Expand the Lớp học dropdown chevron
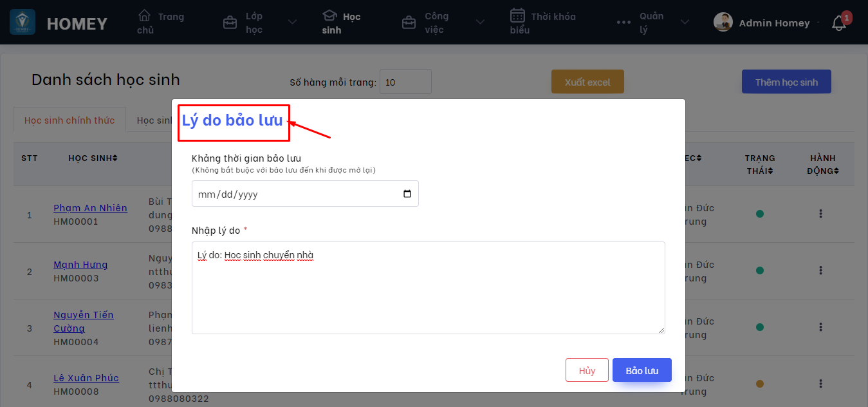 click(292, 21)
